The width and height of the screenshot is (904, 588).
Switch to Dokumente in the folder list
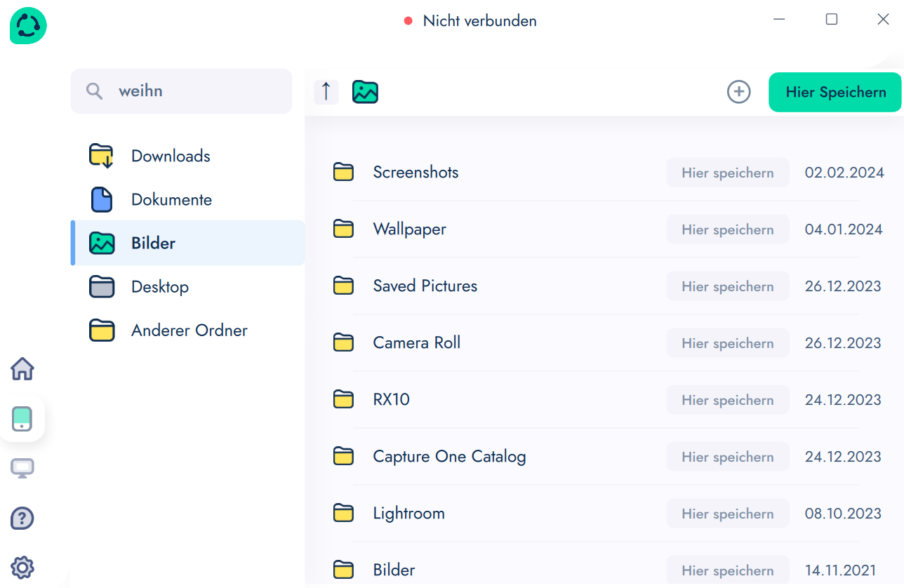click(171, 200)
